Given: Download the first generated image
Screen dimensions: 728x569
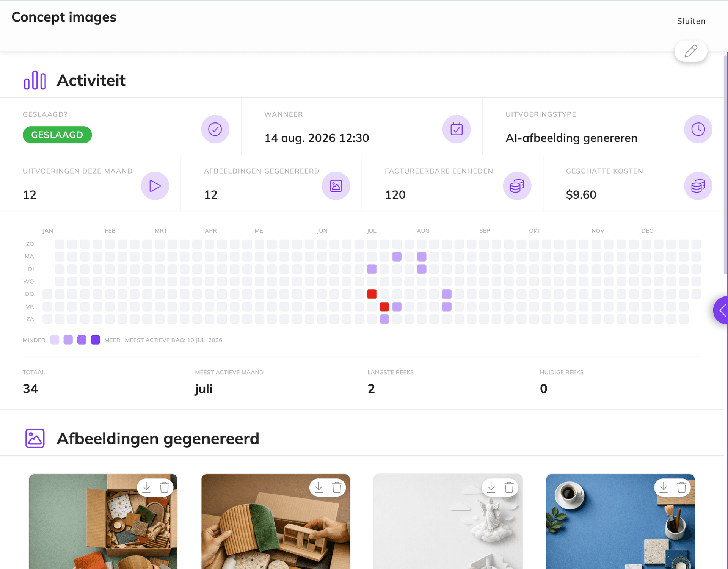Looking at the screenshot, I should coord(146,487).
